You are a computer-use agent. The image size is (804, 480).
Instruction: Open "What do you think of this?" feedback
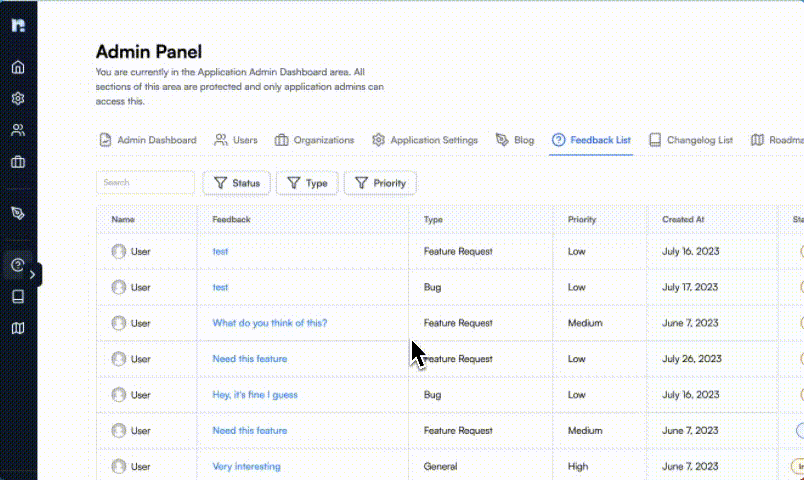[x=270, y=323]
